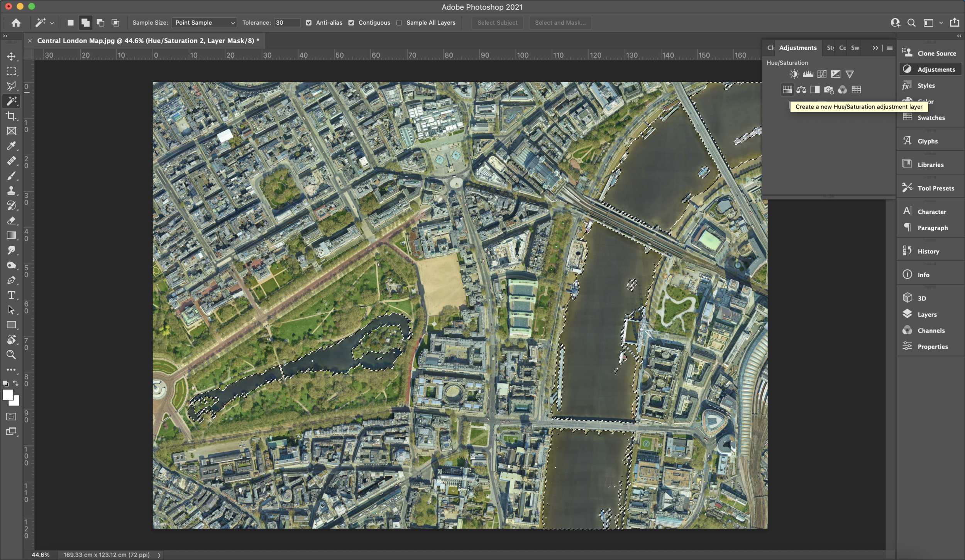Select the Path Selection tool

(11, 310)
